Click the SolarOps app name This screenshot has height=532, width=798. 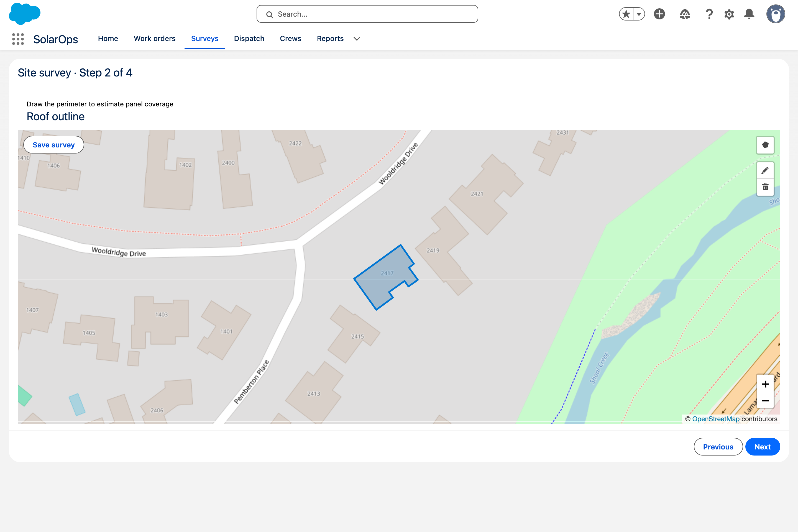coord(56,39)
